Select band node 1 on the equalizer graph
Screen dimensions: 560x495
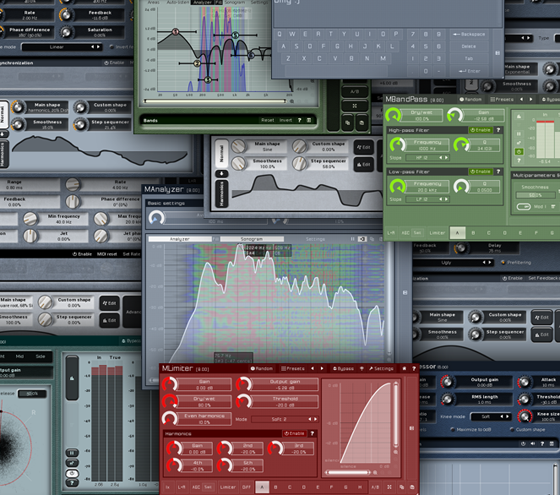pos(175,32)
